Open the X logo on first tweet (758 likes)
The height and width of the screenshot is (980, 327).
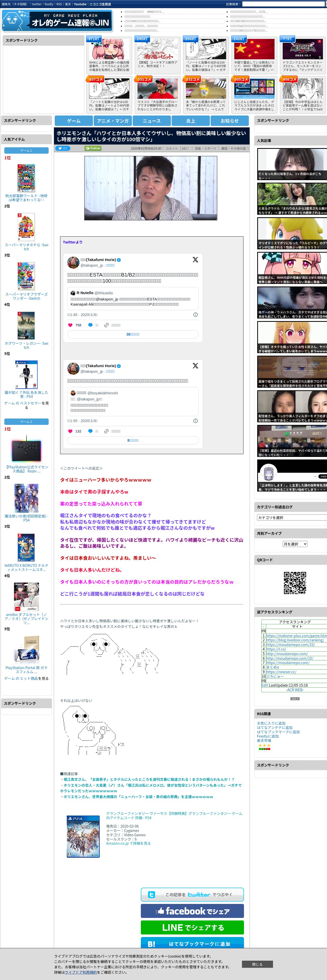pos(195,260)
